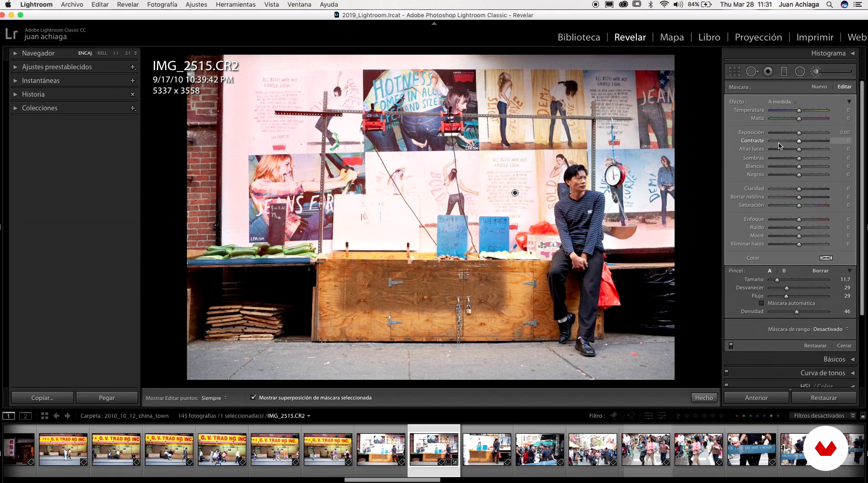Open grid view from filmstrip bar
Screen dimensions: 868x483
pyautogui.click(x=44, y=416)
